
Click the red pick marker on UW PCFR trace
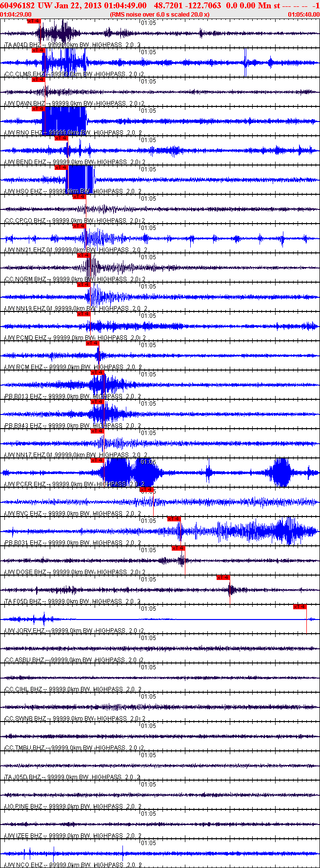[x=97, y=460]
